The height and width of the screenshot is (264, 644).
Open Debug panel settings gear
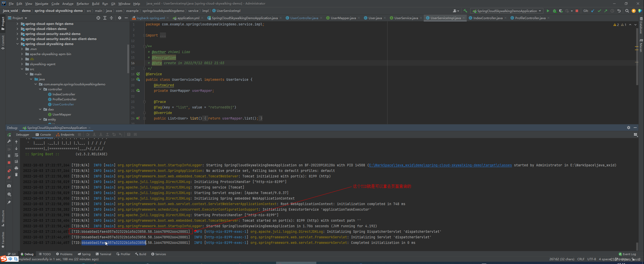629,128
